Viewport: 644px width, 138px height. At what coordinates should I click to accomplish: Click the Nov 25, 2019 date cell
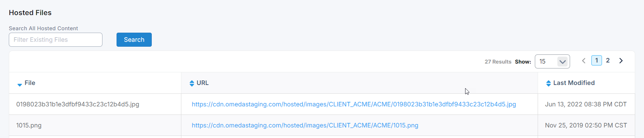tap(586, 125)
